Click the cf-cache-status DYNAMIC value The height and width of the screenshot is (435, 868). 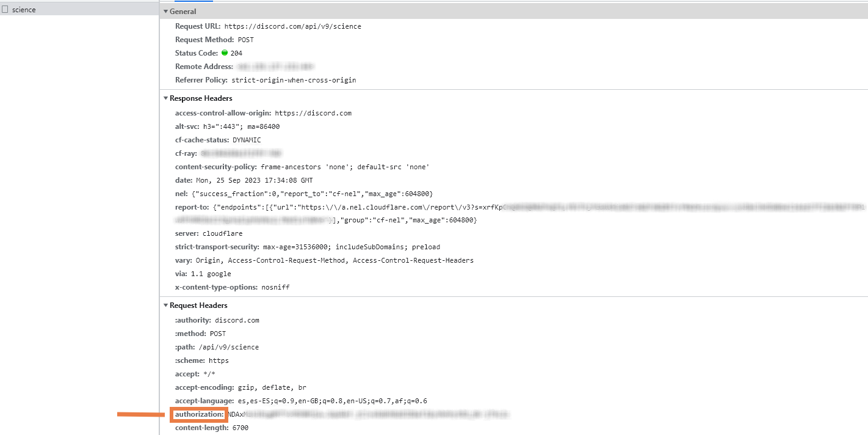coord(243,139)
